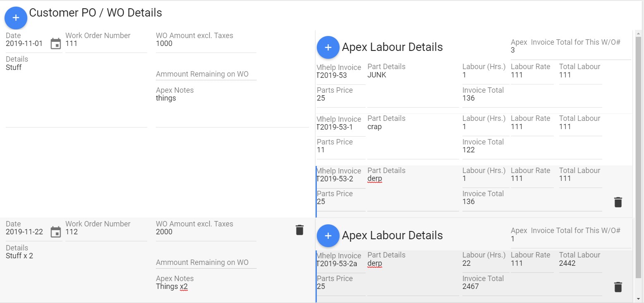Viewport: 644px width, 303px height.
Task: Click Apex Notes field containing Things x2
Action: (232, 287)
